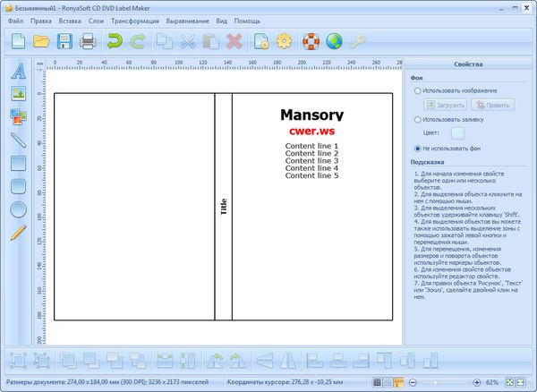537x392 pixels.
Task: Select 'Использовать изображение' radio option
Action: [418, 90]
